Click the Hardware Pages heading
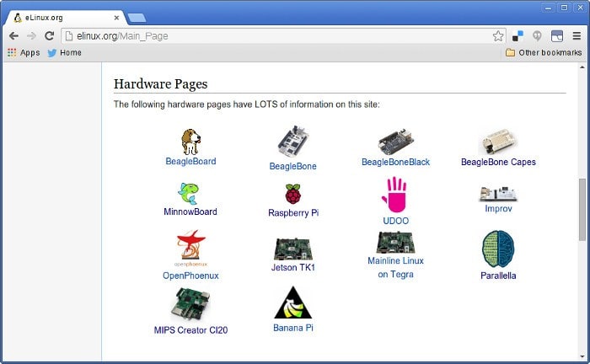Image resolution: width=590 pixels, height=364 pixels. tap(161, 84)
